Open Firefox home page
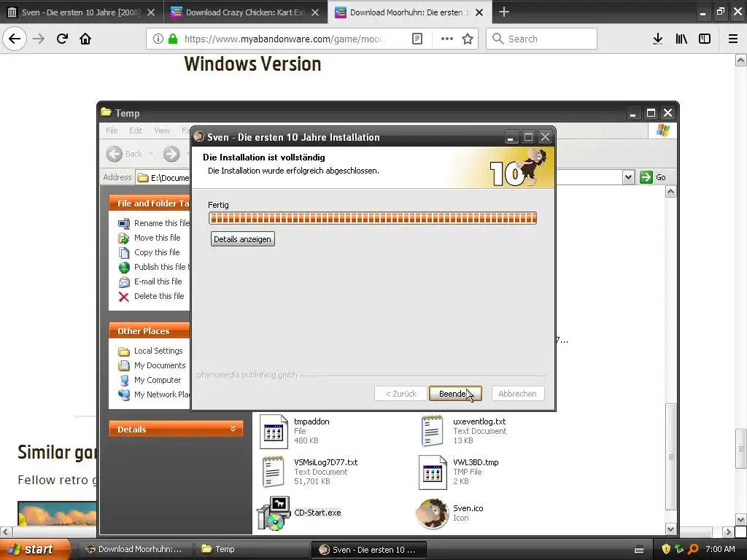Viewport: 747px width, 560px height. 85,39
